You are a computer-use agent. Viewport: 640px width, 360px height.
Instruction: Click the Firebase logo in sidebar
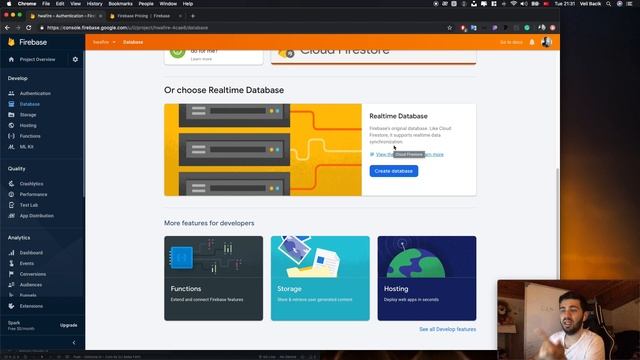27,42
